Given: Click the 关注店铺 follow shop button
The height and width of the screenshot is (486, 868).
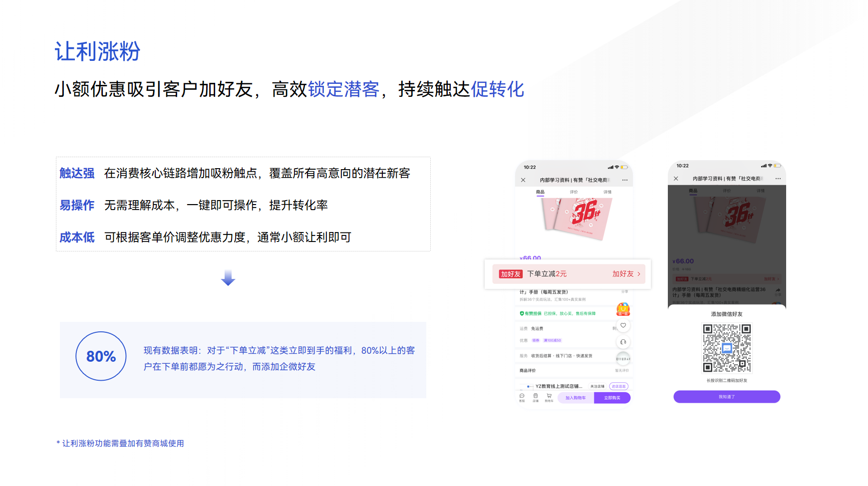Looking at the screenshot, I should click(597, 386).
